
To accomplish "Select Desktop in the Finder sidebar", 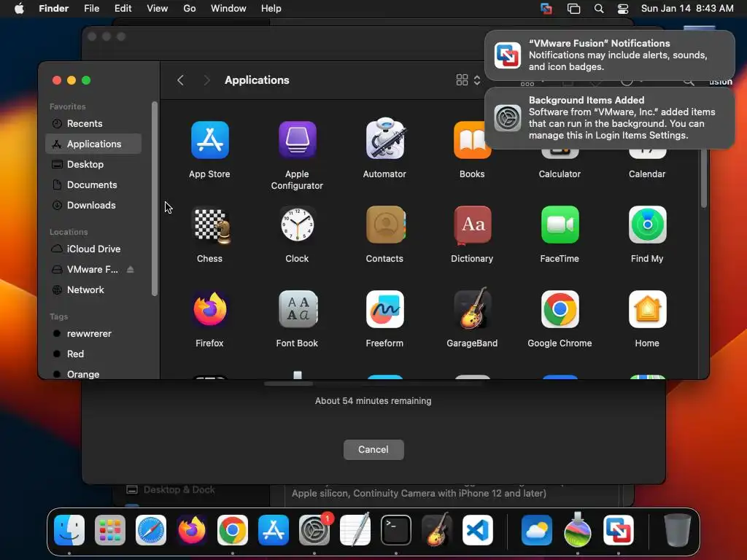I will click(93, 164).
